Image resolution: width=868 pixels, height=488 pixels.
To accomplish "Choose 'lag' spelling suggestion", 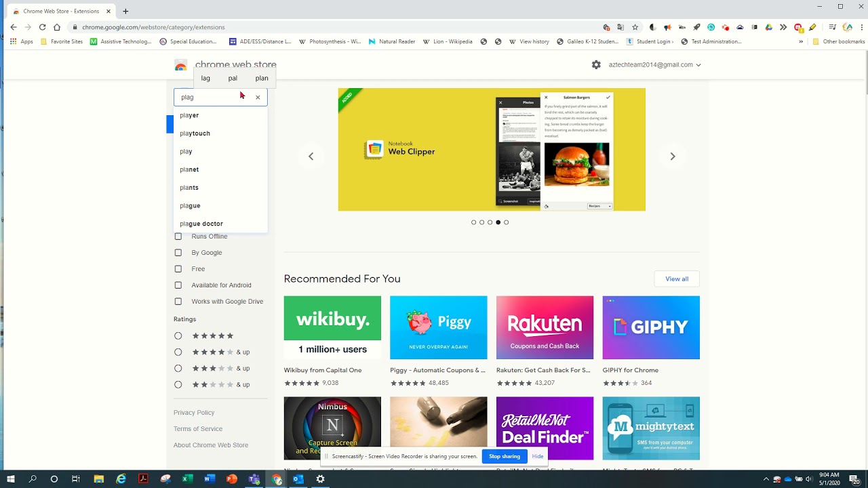I will point(205,78).
